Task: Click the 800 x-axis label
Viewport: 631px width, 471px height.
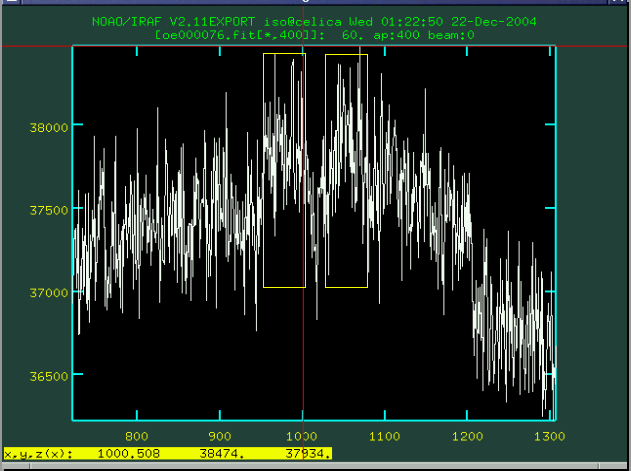Action: (137, 436)
